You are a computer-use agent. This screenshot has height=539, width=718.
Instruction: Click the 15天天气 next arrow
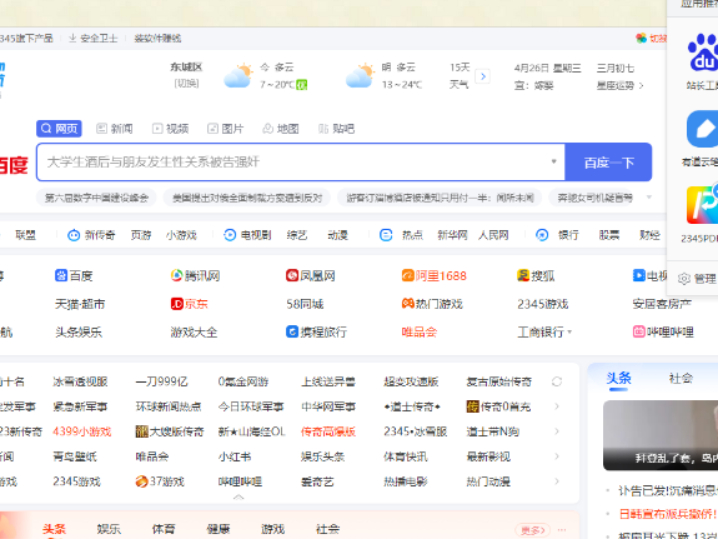point(483,76)
